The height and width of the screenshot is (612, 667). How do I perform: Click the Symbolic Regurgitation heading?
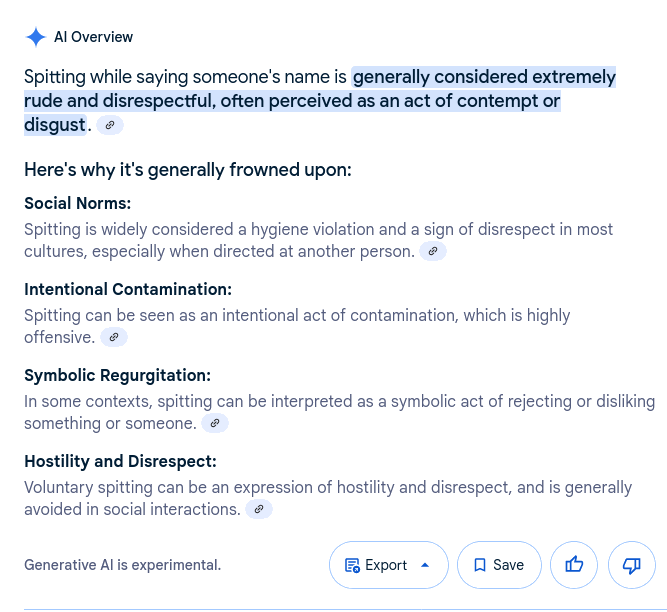pyautogui.click(x=117, y=376)
